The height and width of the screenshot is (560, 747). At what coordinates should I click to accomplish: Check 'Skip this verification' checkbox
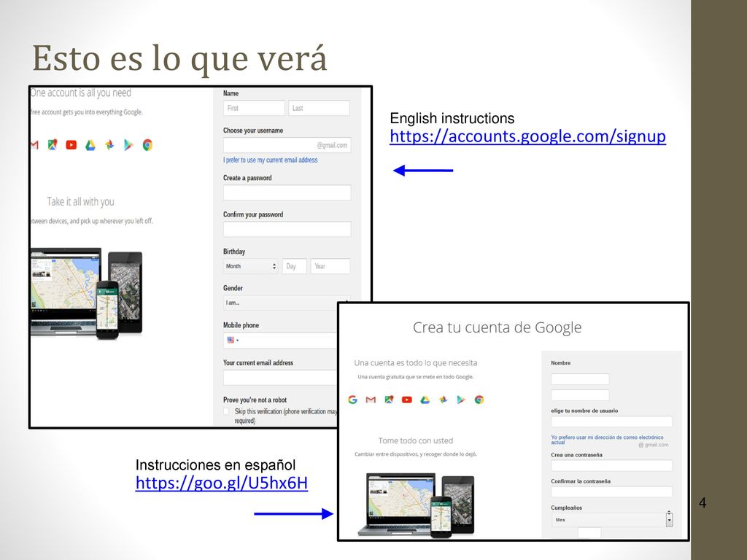point(227,411)
